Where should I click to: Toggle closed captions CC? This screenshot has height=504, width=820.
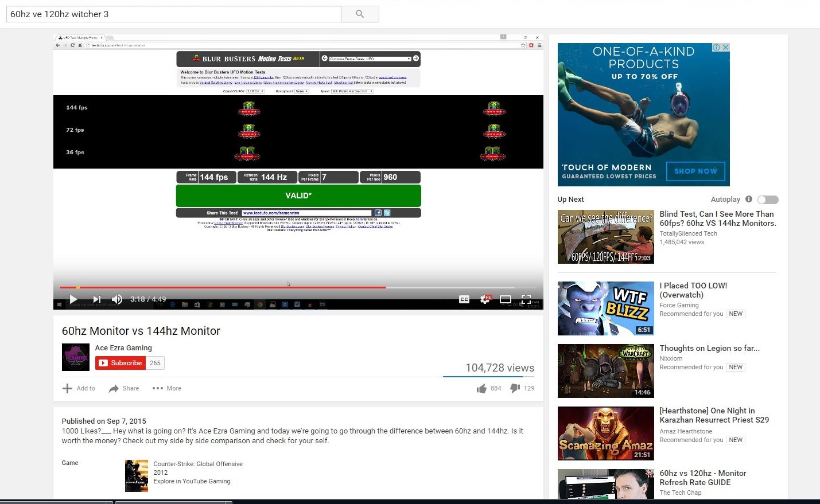click(x=464, y=299)
